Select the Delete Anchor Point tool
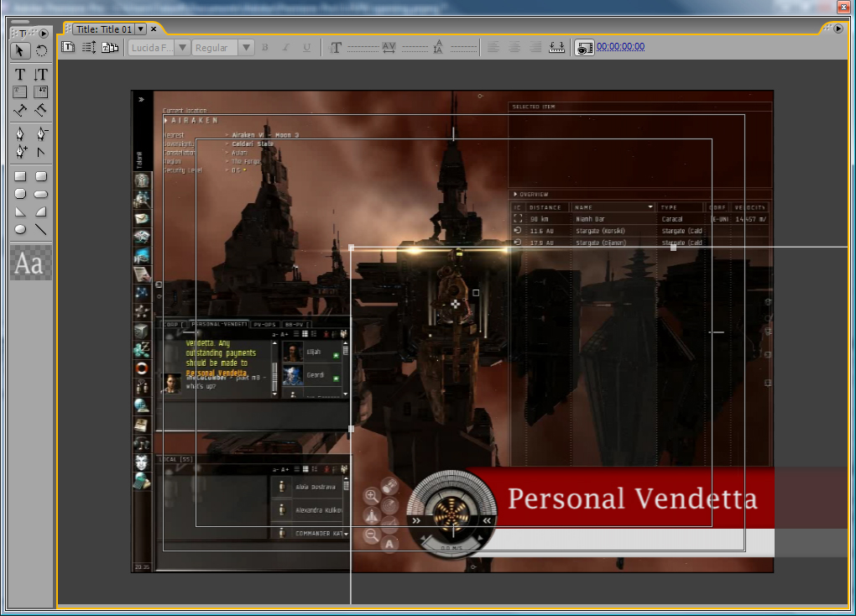This screenshot has width=856, height=616. click(x=41, y=133)
